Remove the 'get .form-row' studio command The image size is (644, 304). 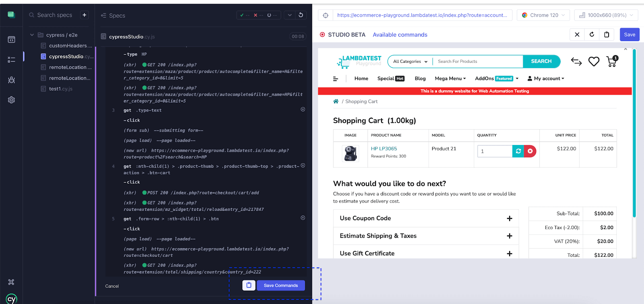(303, 218)
